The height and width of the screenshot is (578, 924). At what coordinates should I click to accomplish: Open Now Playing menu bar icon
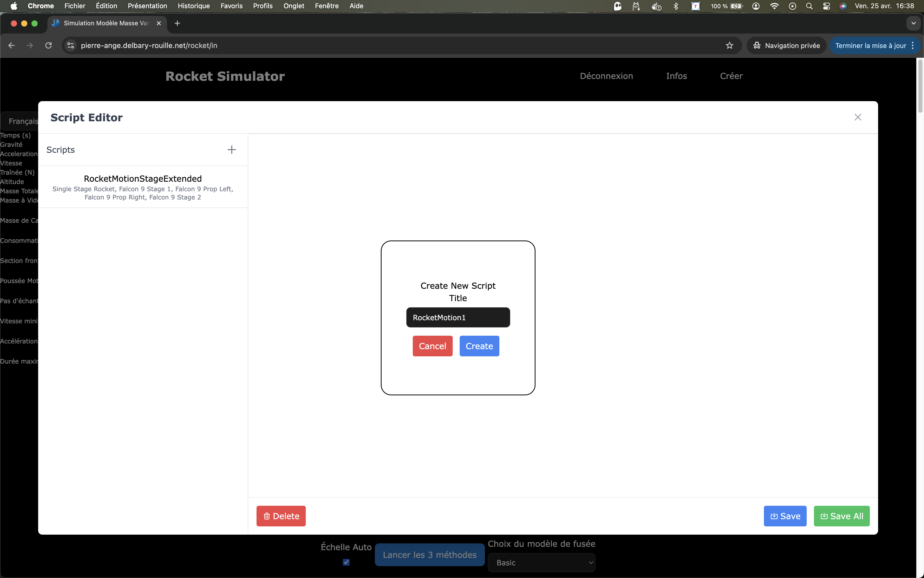[792, 6]
